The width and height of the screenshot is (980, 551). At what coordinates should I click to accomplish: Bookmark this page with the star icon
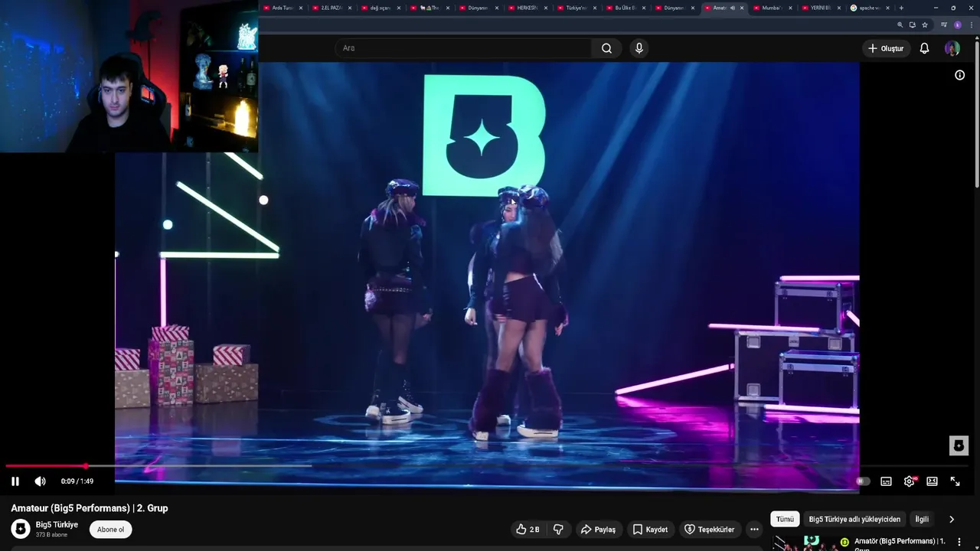[x=925, y=24]
